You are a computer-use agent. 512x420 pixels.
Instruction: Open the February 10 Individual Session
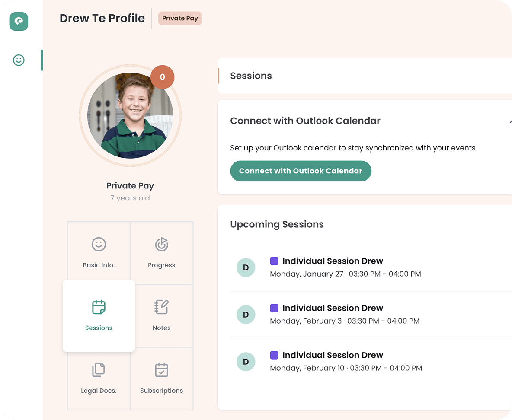(333, 355)
